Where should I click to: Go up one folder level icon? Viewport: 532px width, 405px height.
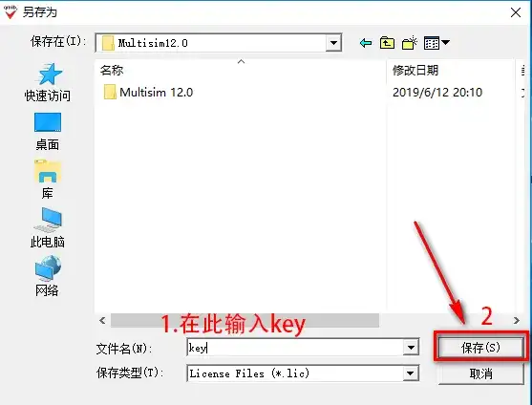point(387,43)
